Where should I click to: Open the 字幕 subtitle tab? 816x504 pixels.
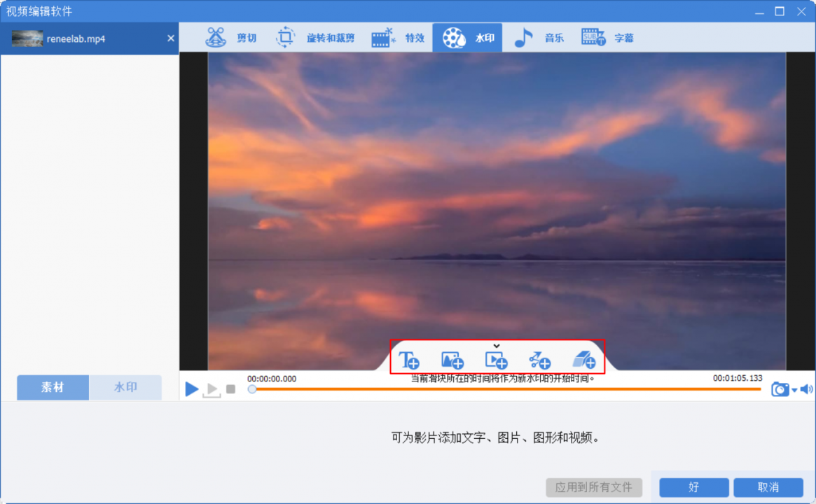coord(607,38)
